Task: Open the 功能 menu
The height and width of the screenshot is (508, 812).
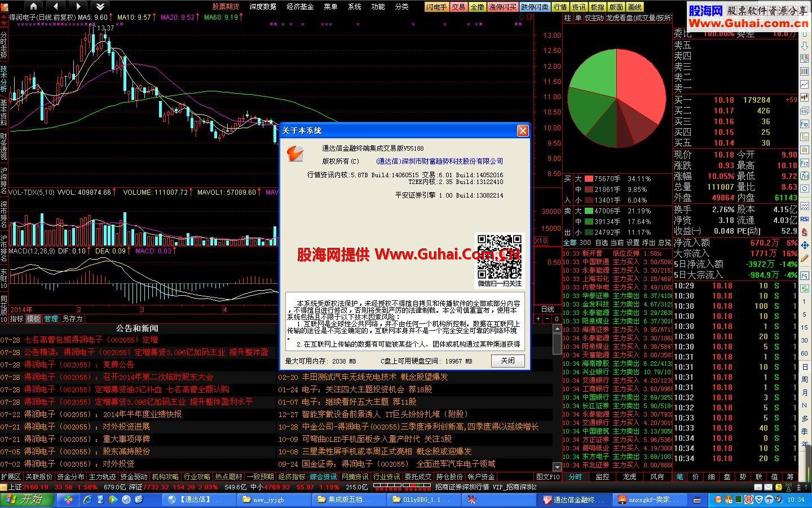Action: tap(378, 7)
